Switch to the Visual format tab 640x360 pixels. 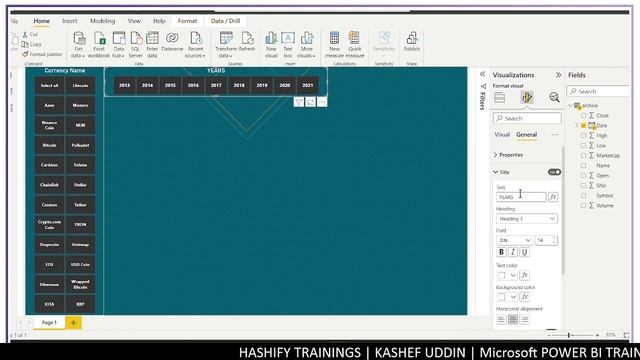(502, 135)
